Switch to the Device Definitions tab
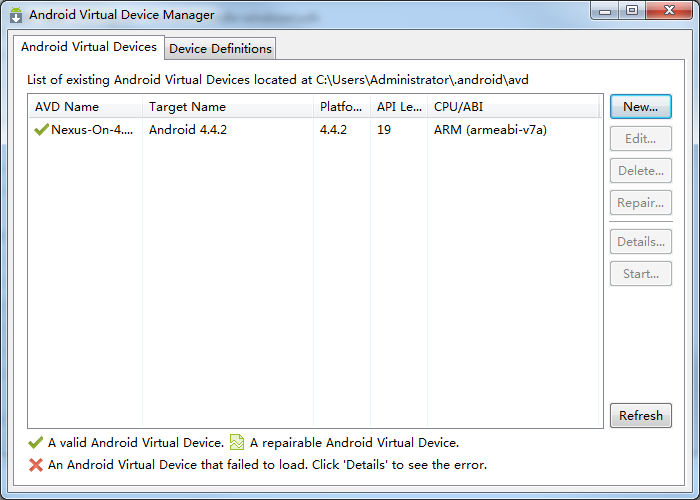This screenshot has height=500, width=700. (220, 48)
